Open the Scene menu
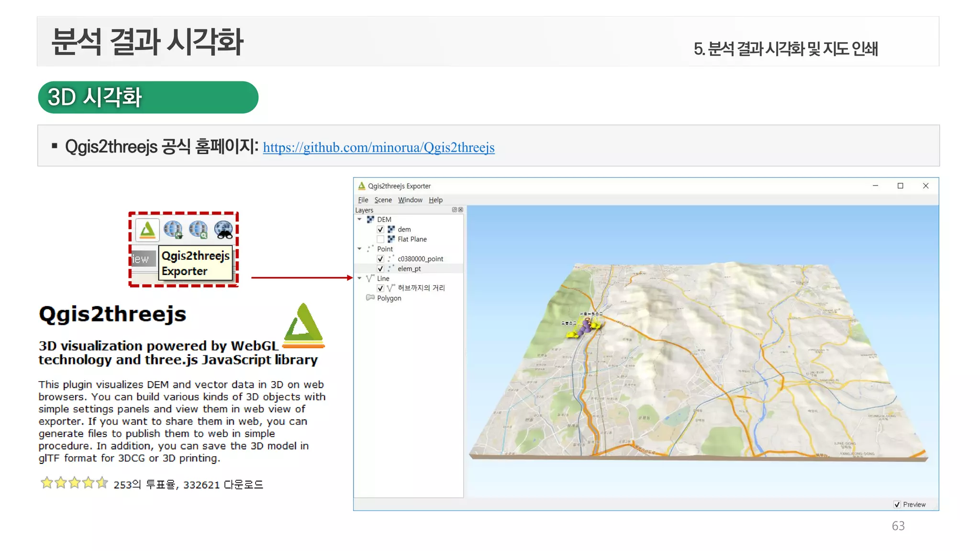The width and height of the screenshot is (980, 551). (383, 200)
